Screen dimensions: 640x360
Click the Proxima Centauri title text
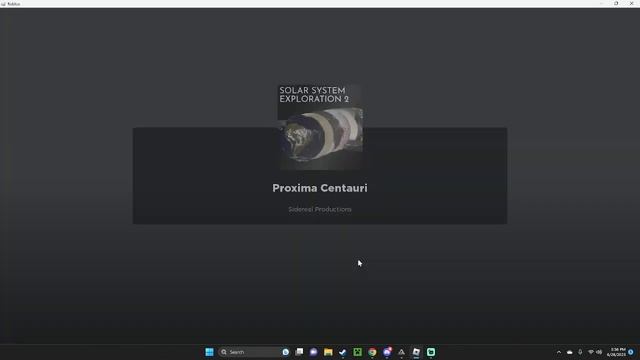(x=320, y=188)
